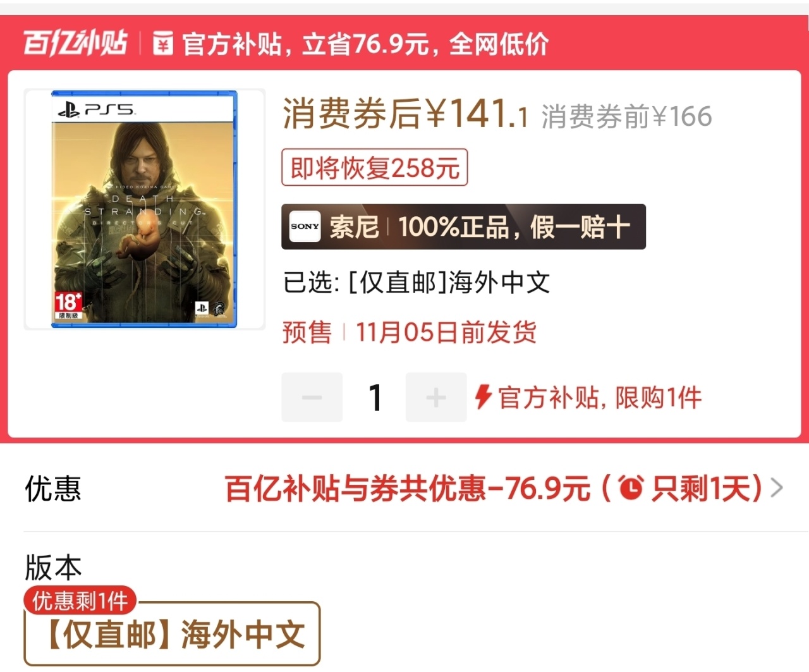Viewport: 809px width, 672px height.
Task: Click the quantity number field
Action: click(x=375, y=398)
